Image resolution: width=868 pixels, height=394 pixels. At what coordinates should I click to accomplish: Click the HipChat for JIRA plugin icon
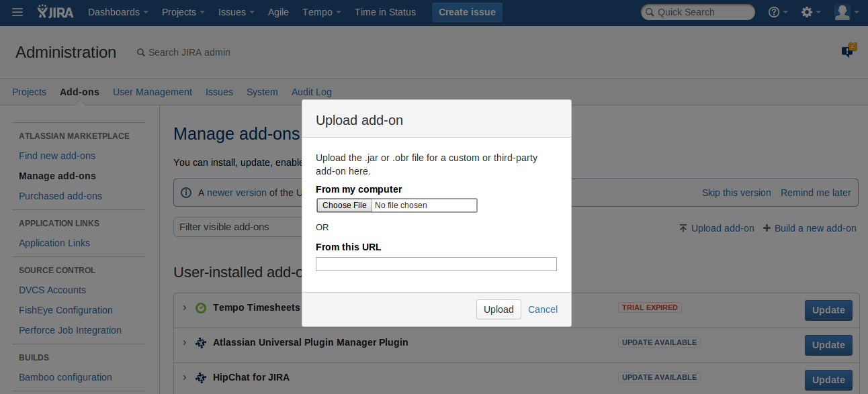[201, 378]
